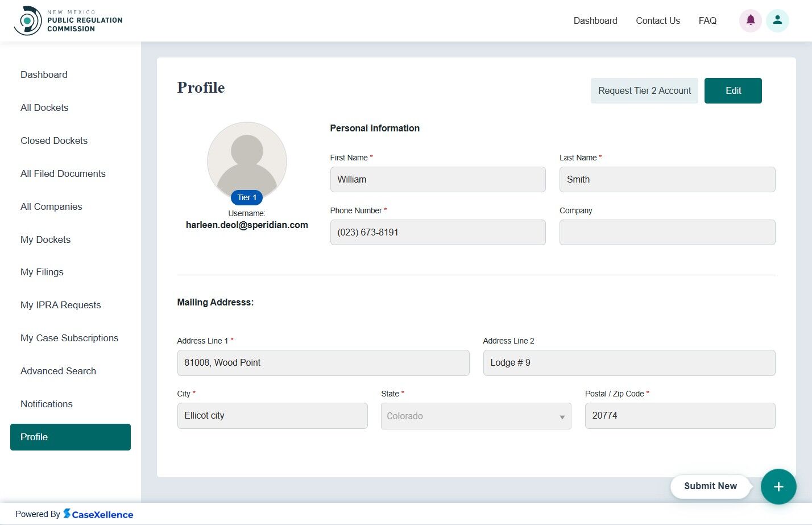Select the Postal / Zip Code field

coord(680,416)
